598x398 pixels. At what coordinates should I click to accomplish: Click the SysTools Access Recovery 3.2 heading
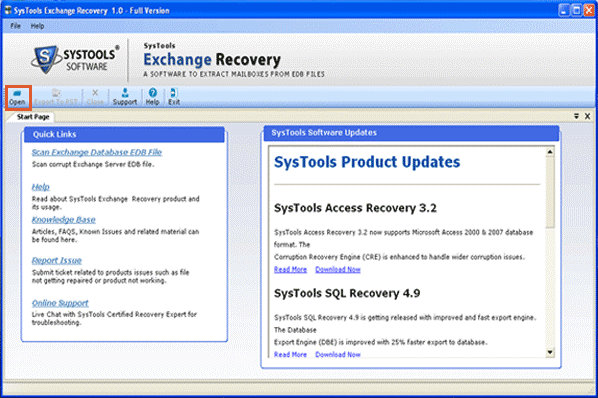(x=355, y=208)
